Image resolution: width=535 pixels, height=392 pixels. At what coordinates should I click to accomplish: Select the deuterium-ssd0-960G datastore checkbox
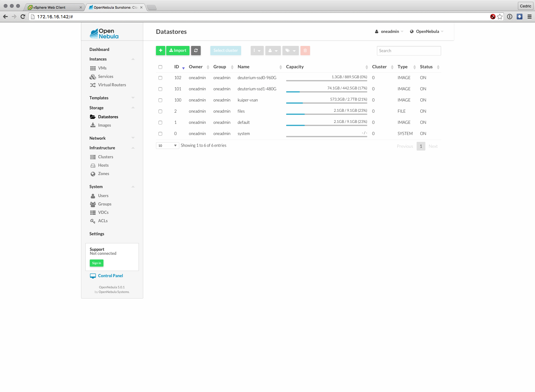tap(160, 78)
